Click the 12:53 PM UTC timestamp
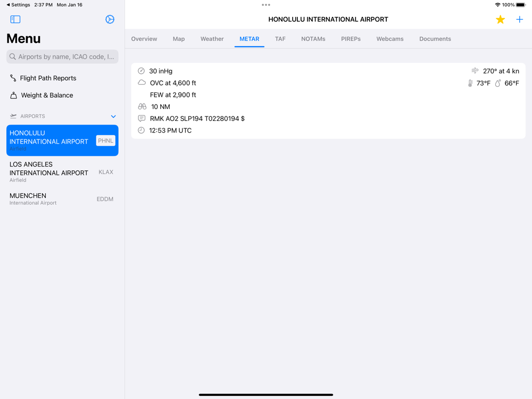 [170, 130]
